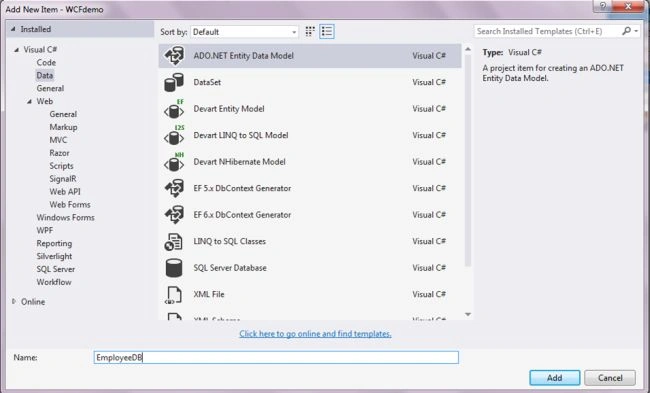This screenshot has height=393, width=650.
Task: Click the ADO.NET Entity Data Model icon
Action: 174,56
